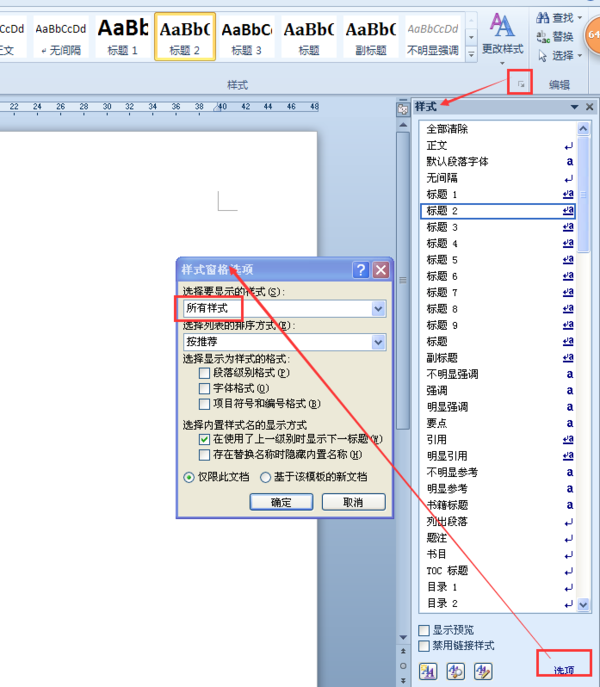Click the help question mark in dialog
This screenshot has width=600, height=687.
click(361, 270)
